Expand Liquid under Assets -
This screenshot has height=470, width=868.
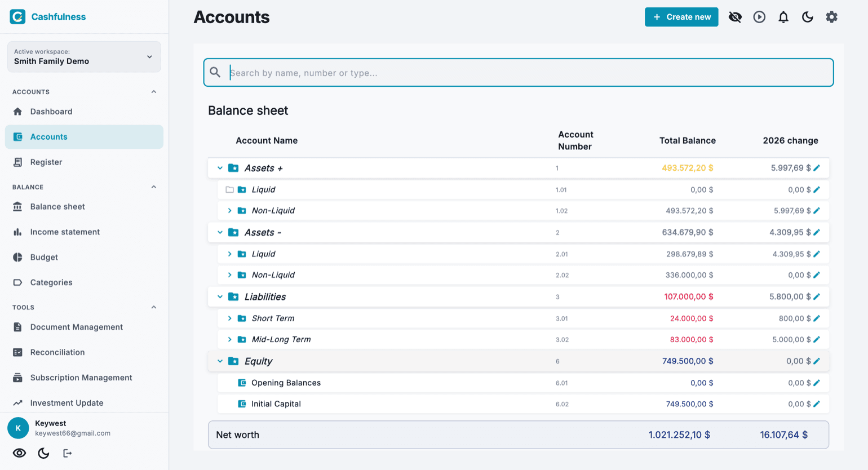pyautogui.click(x=229, y=254)
